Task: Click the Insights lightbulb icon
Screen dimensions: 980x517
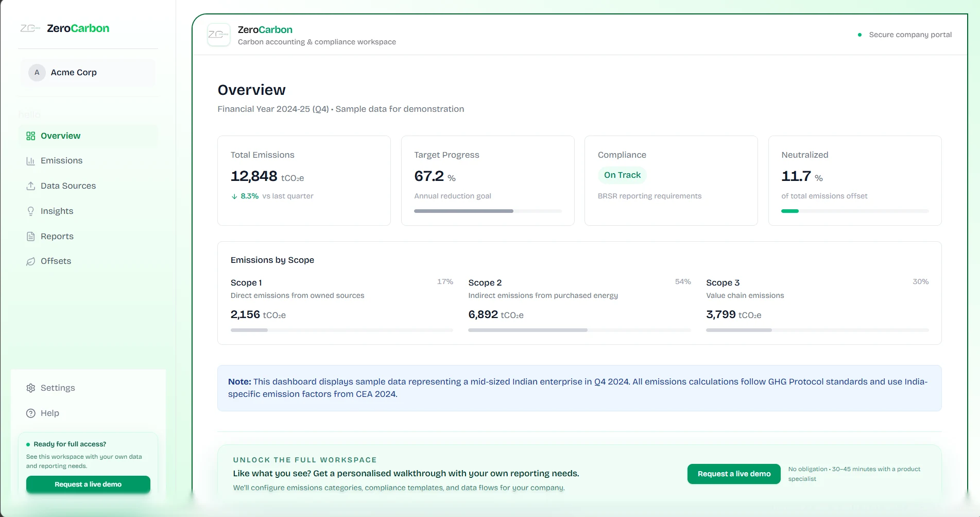Action: click(x=31, y=211)
